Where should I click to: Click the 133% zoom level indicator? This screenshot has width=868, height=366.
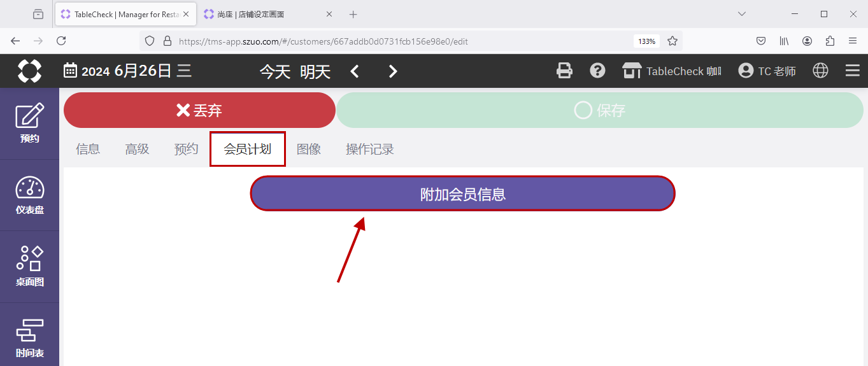(x=646, y=41)
